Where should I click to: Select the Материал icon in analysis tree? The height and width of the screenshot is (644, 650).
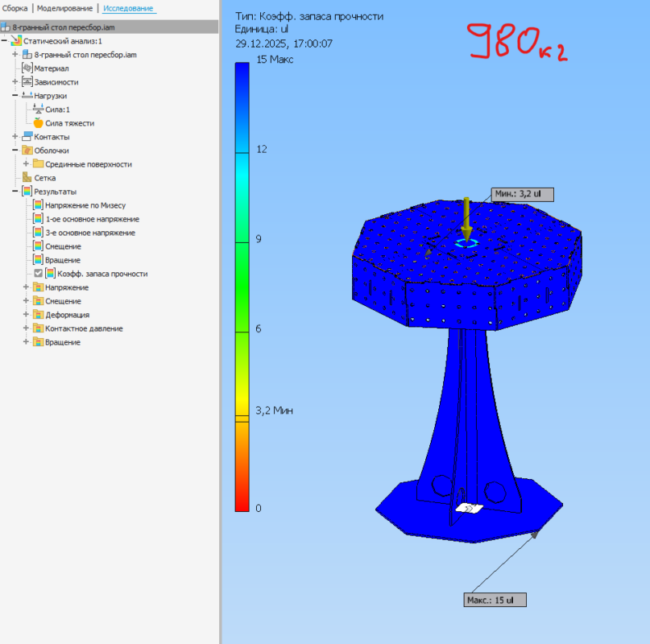(x=27, y=68)
